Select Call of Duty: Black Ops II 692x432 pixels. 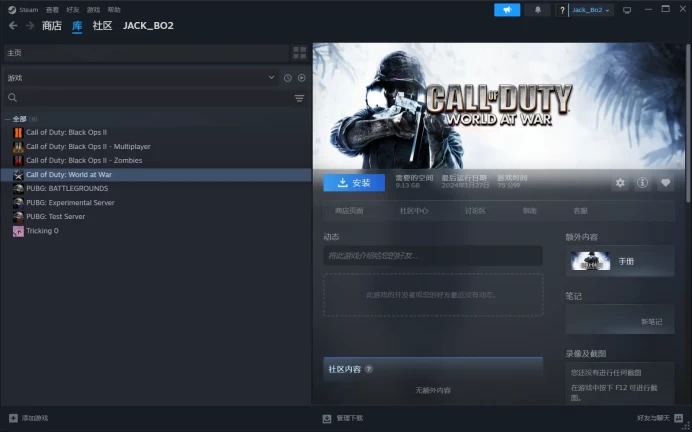pos(66,132)
